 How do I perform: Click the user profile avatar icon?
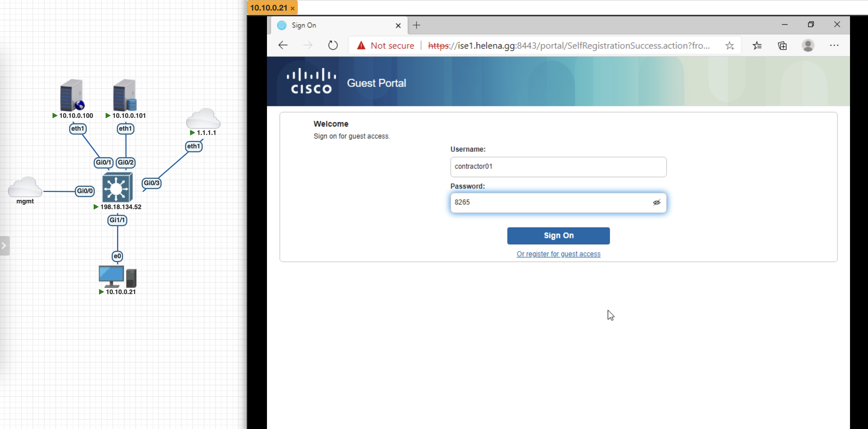coord(808,45)
